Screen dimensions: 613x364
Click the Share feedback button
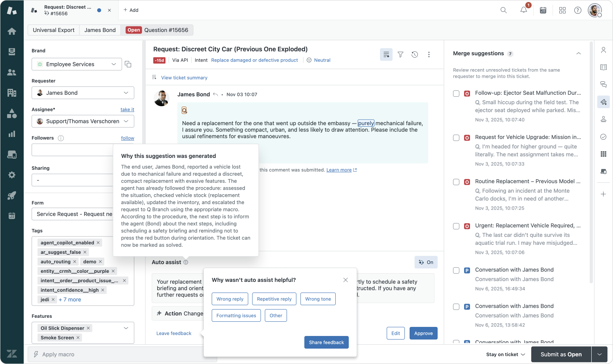[x=326, y=342]
